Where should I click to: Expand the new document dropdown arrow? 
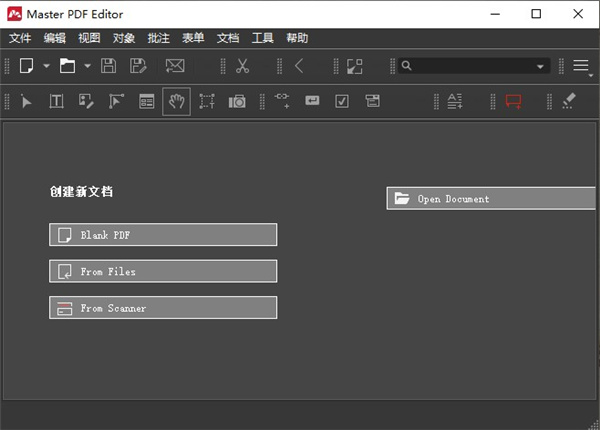[x=46, y=67]
